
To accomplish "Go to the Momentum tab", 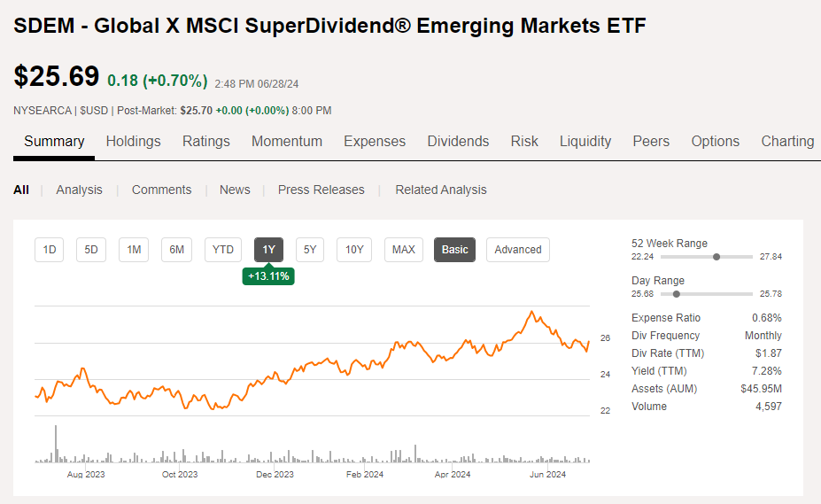I will (286, 142).
